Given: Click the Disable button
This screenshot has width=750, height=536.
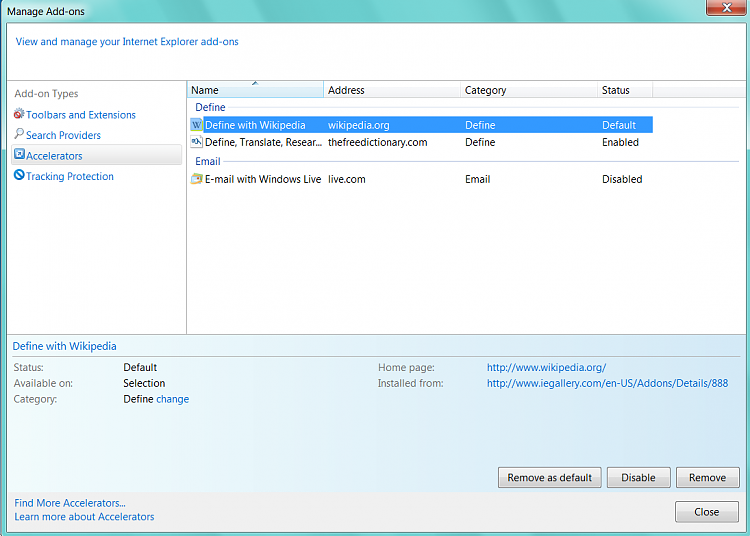Looking at the screenshot, I should [638, 477].
